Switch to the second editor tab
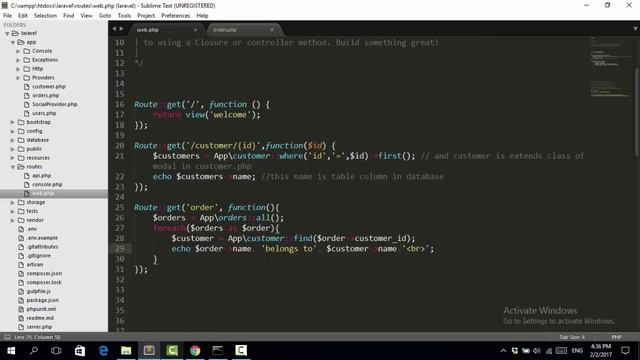This screenshot has width=640, height=360. pyautogui.click(x=243, y=30)
